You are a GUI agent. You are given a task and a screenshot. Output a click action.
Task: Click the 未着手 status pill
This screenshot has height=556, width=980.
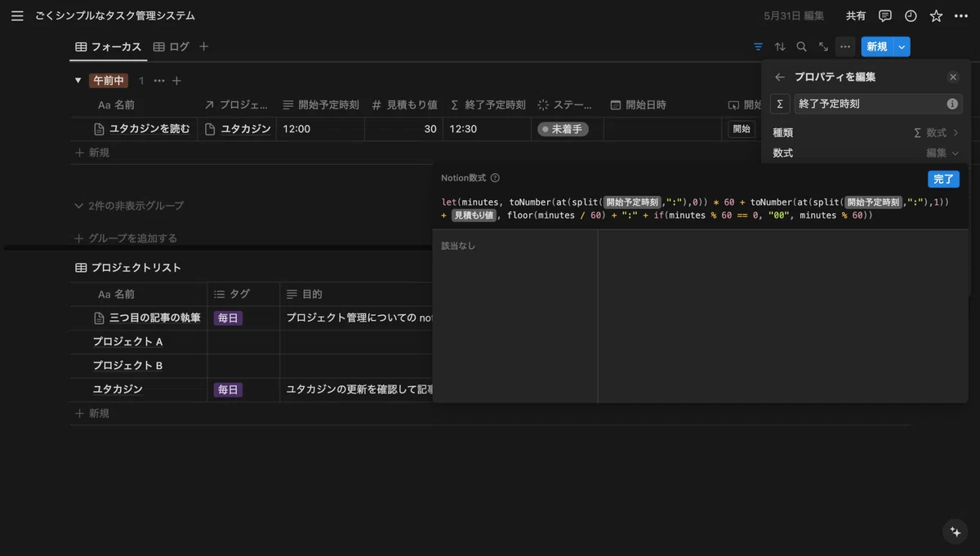(x=563, y=129)
